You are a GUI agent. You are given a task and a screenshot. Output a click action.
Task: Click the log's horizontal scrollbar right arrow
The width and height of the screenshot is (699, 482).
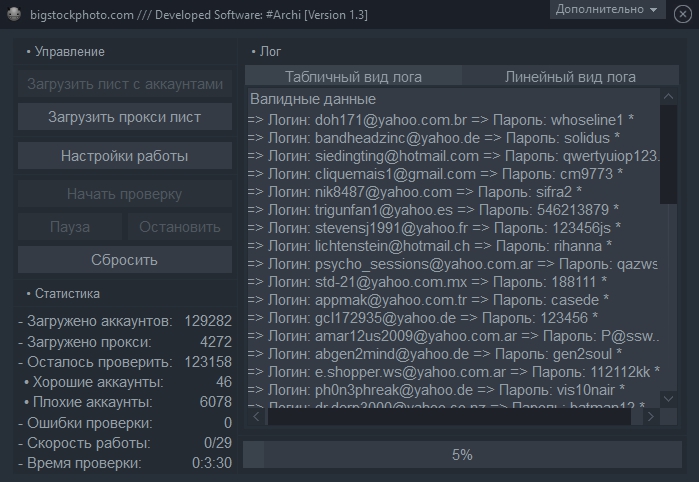[652, 416]
